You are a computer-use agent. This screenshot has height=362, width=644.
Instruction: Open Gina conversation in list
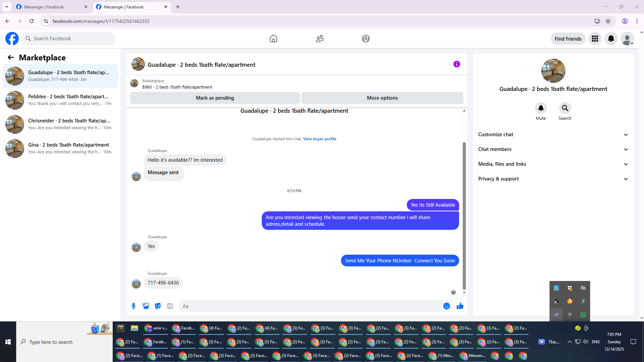click(60, 149)
